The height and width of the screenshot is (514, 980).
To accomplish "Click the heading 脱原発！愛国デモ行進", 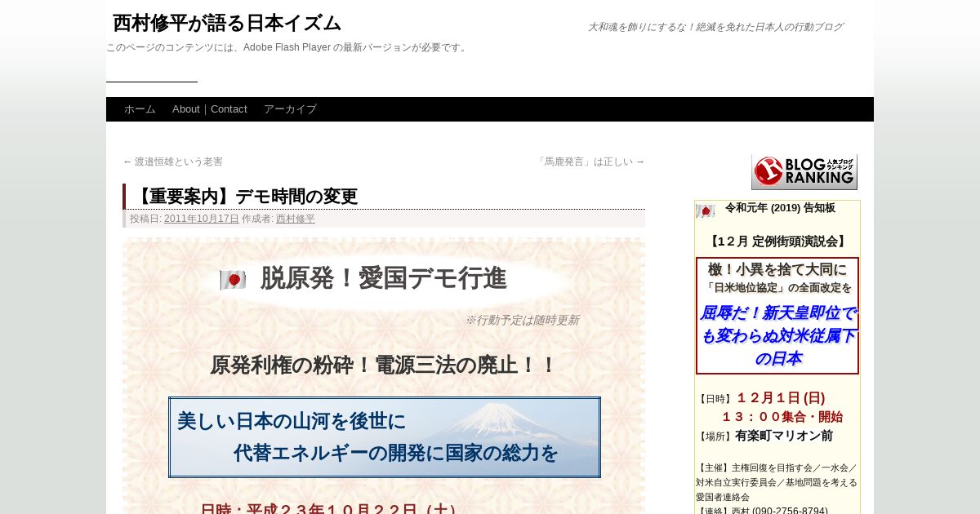I will coord(384,279).
